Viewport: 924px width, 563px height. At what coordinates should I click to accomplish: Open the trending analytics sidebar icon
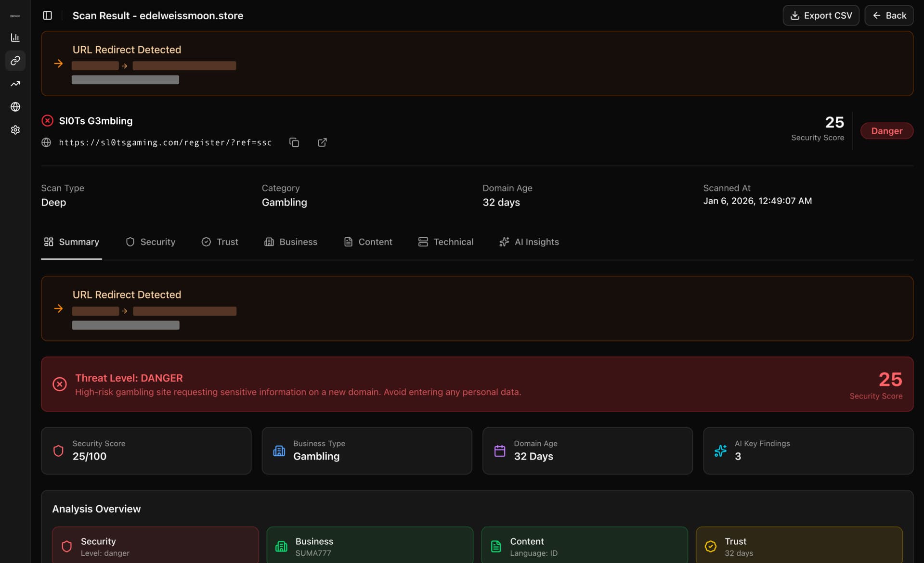pyautogui.click(x=15, y=84)
